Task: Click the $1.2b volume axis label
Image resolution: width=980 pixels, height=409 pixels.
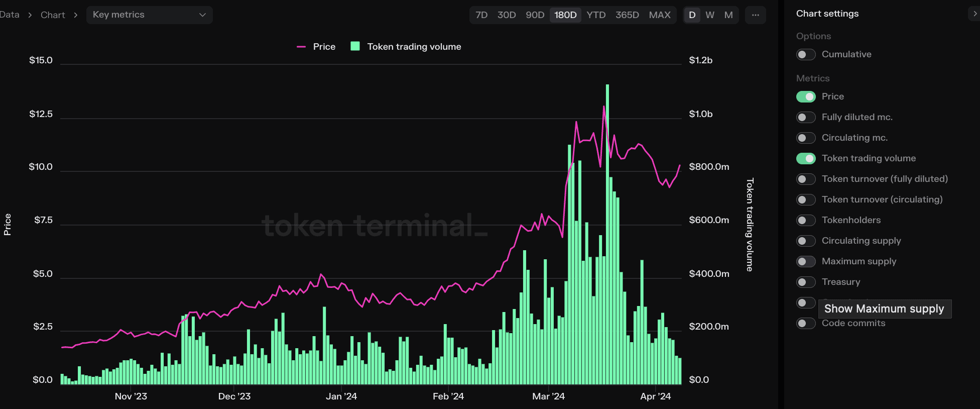Action: point(701,60)
